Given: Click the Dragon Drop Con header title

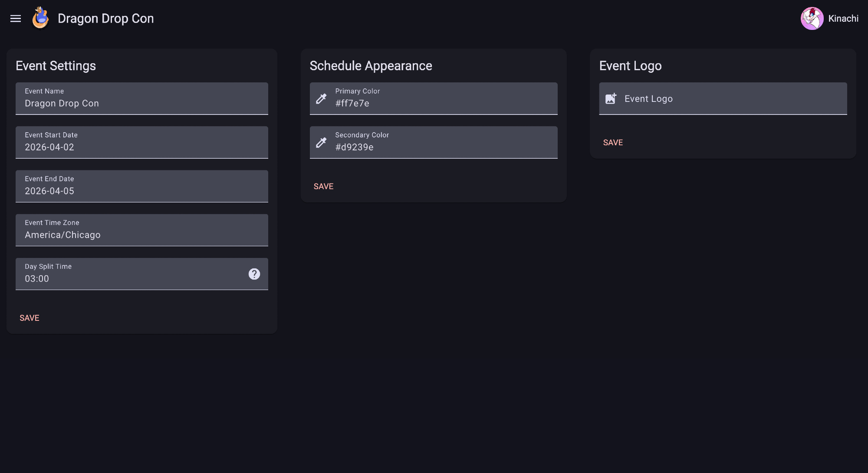Looking at the screenshot, I should tap(105, 19).
